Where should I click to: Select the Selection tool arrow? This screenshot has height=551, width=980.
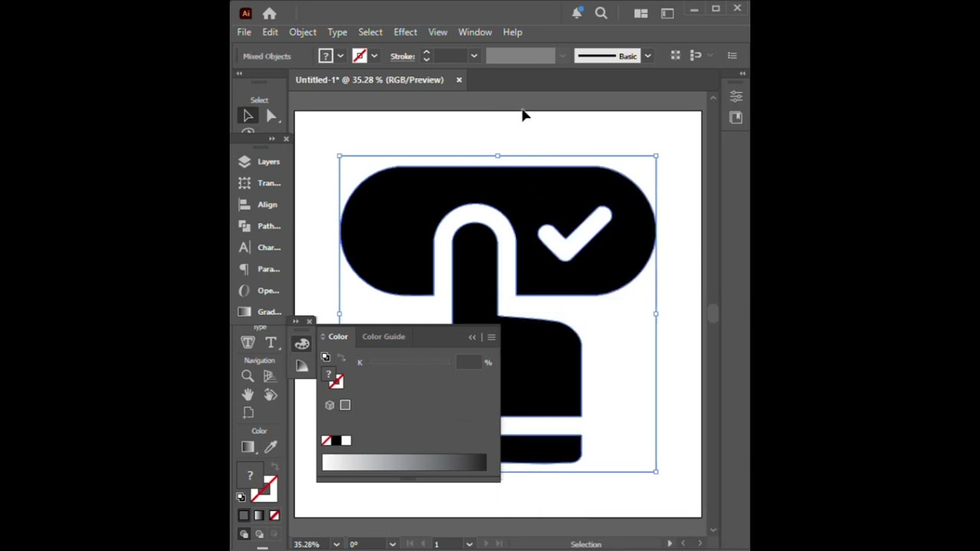click(x=247, y=116)
